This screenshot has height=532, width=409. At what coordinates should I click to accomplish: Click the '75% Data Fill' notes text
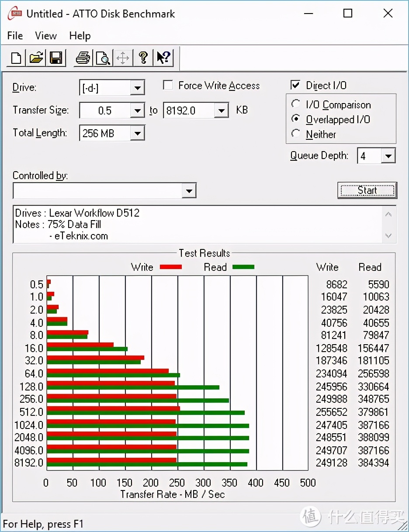tap(74, 225)
